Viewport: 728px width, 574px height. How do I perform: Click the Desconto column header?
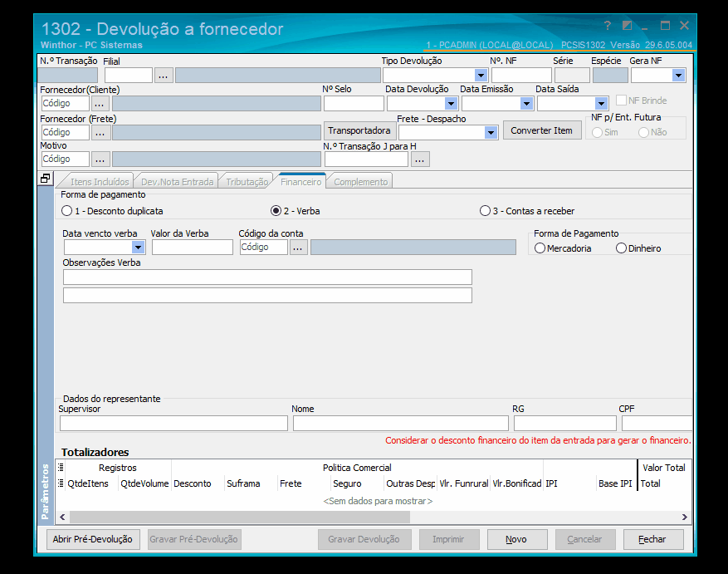(x=198, y=483)
